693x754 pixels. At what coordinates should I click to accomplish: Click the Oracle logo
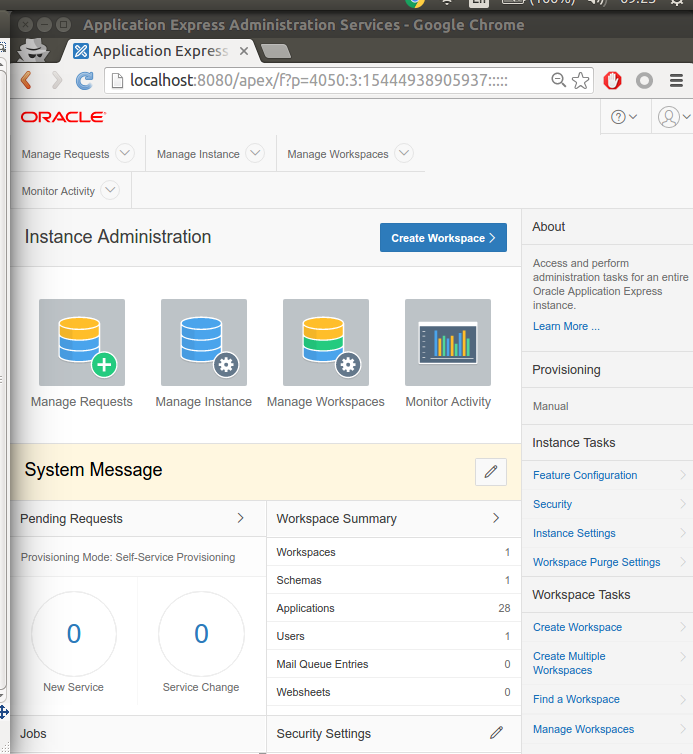point(63,117)
